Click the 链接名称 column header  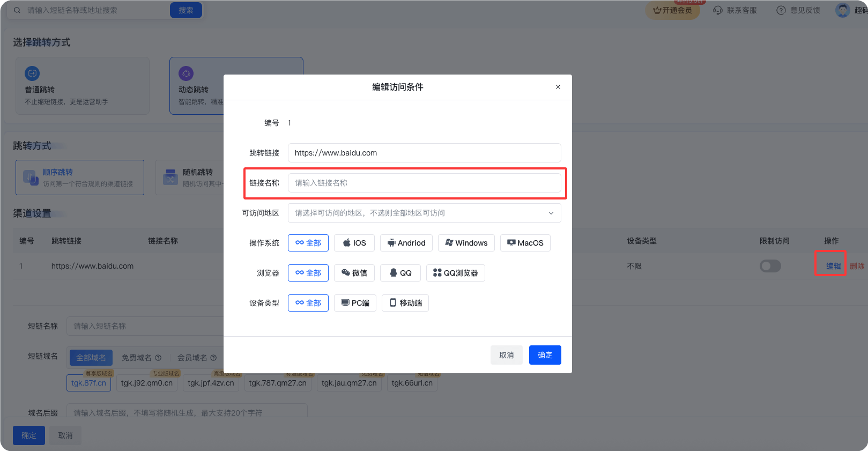point(163,241)
